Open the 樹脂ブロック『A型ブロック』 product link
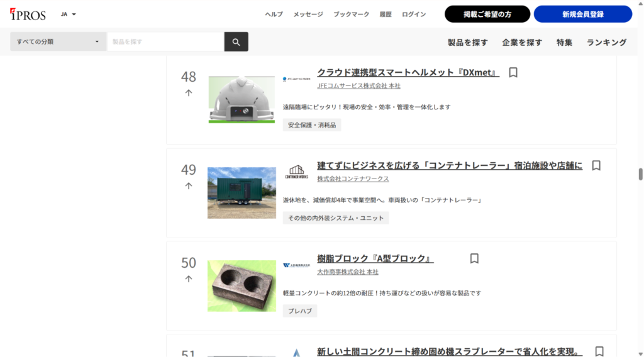 (375, 258)
